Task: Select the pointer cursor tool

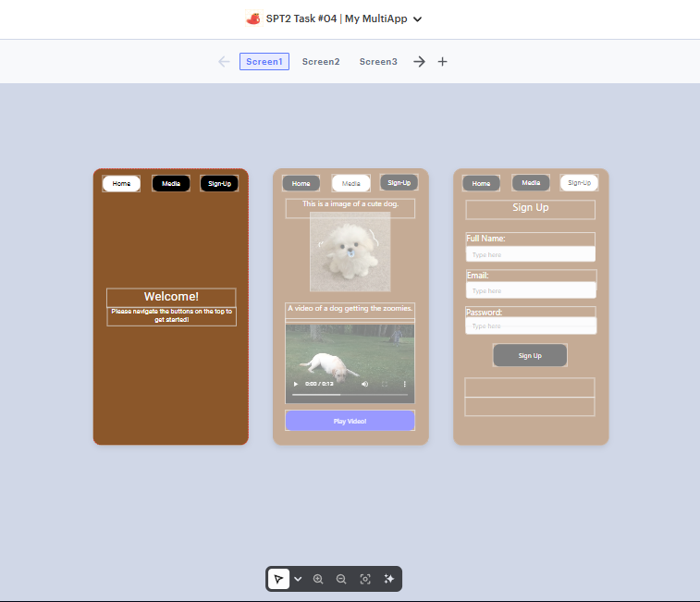Action: click(x=278, y=579)
